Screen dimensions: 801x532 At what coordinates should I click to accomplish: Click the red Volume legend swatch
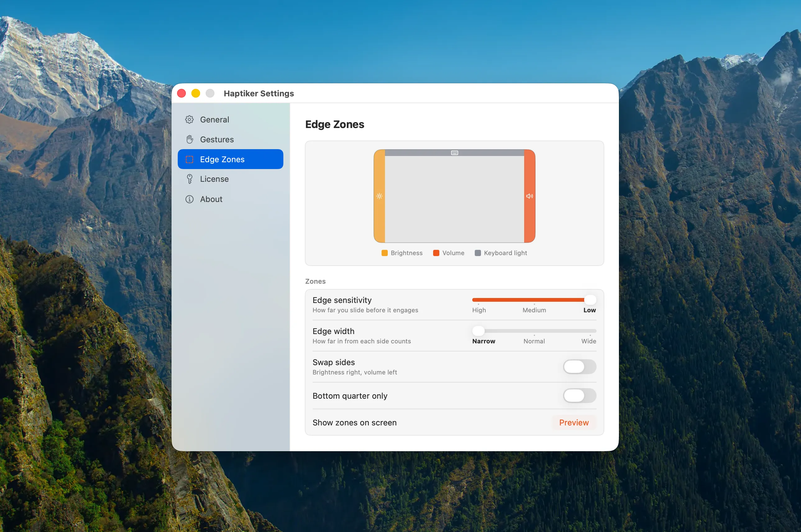pyautogui.click(x=436, y=253)
